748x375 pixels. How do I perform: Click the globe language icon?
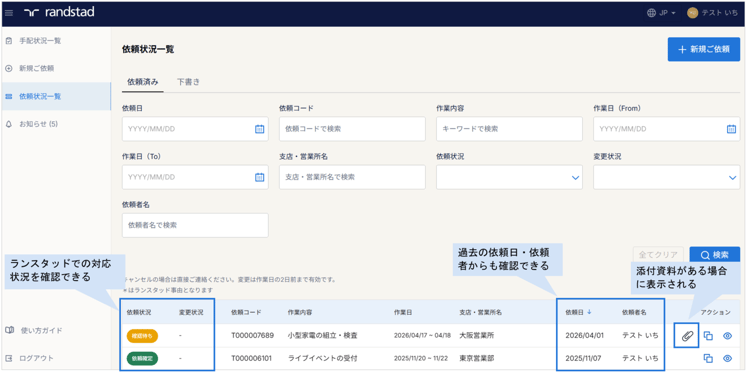pos(651,13)
